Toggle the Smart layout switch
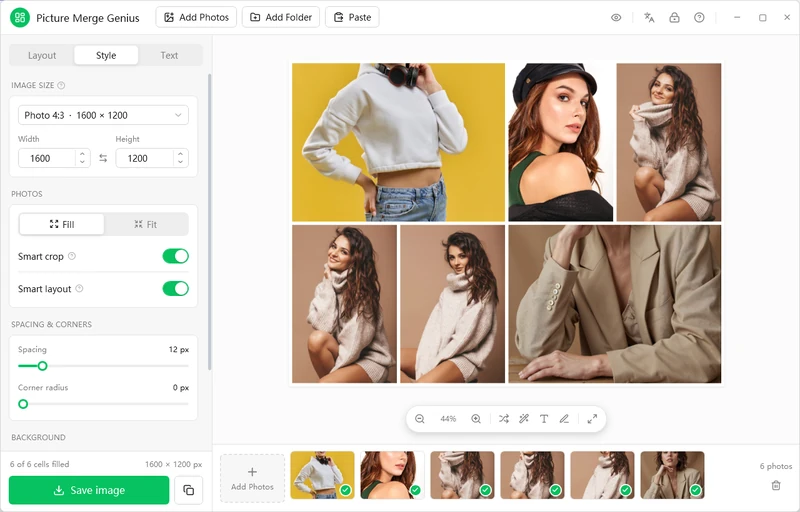Image resolution: width=800 pixels, height=512 pixels. coord(176,289)
